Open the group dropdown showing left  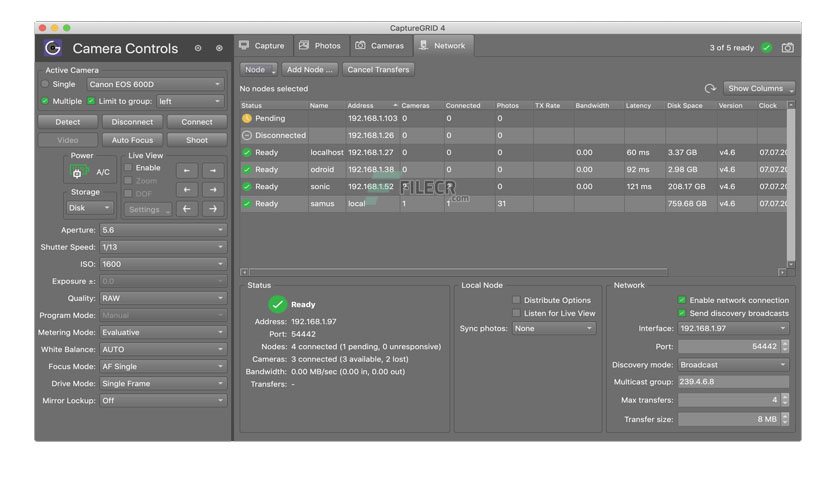190,101
